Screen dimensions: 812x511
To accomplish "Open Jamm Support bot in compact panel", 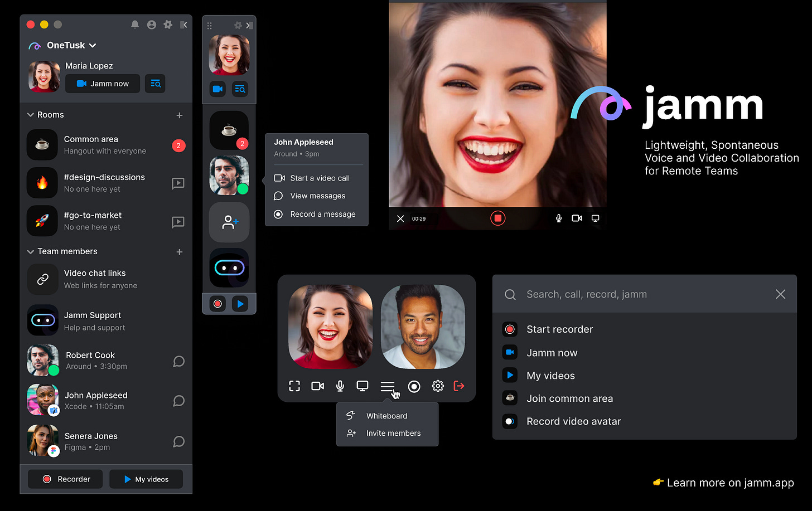I will pos(229,268).
